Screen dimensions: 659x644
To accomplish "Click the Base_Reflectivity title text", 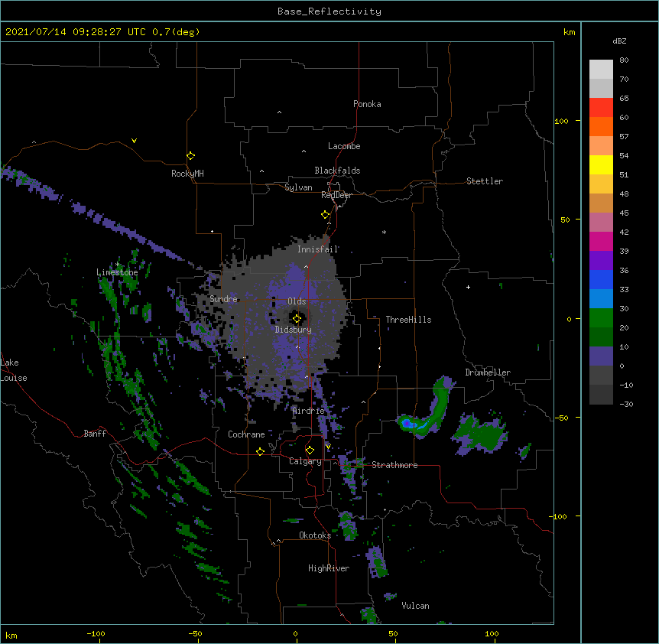I will [329, 11].
